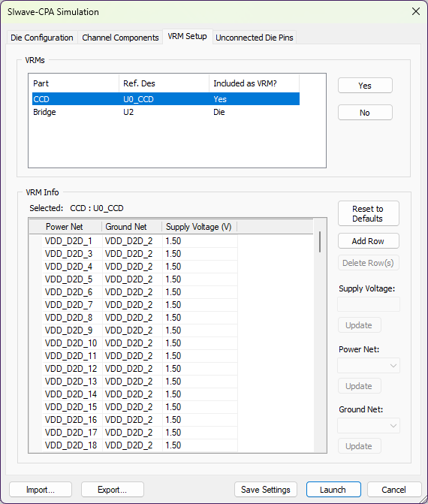Add a row to the VRM table
Viewport: 428px width, 504px height.
368,241
